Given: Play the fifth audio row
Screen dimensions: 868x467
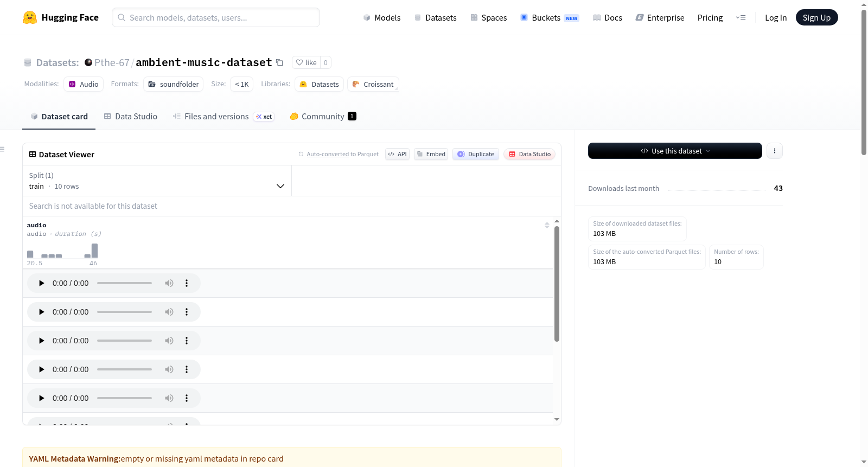Looking at the screenshot, I should 41,398.
